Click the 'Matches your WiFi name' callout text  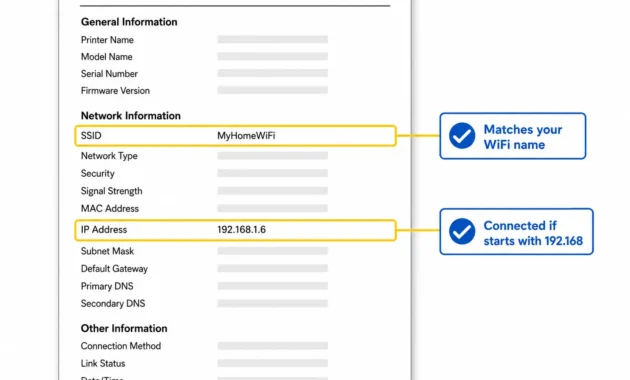pos(523,137)
